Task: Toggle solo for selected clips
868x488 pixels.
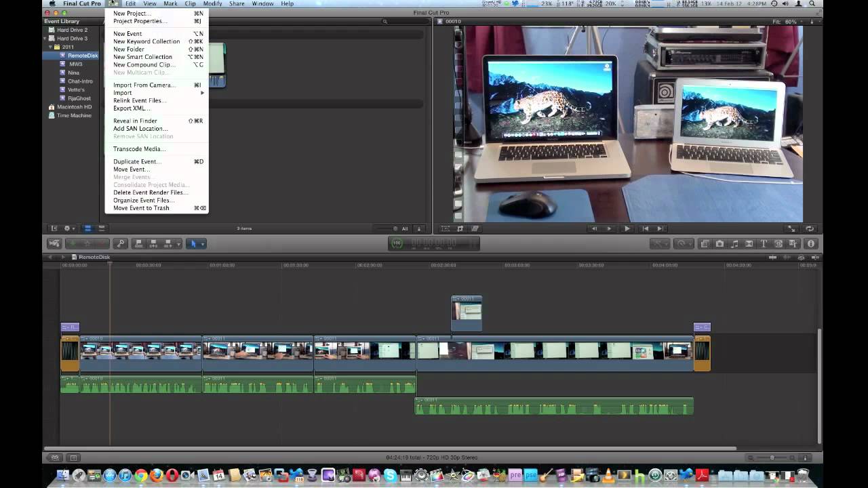Action: 802,258
